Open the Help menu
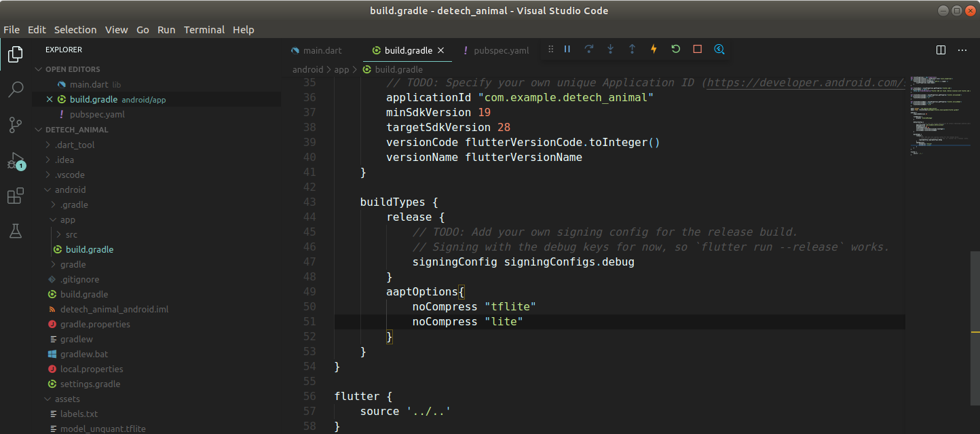This screenshot has width=980, height=434. pyautogui.click(x=244, y=30)
